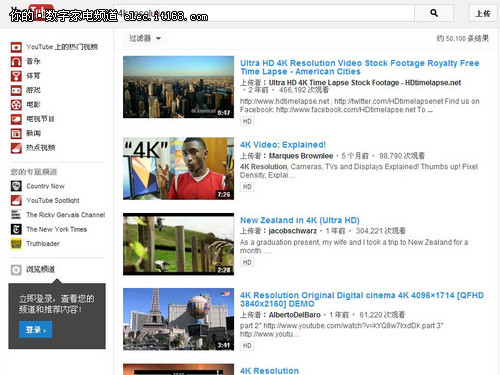Screen dimensions: 500x375
Task: Click the Las Vegas Eiffel tower thumbnail
Action: [x=178, y=319]
